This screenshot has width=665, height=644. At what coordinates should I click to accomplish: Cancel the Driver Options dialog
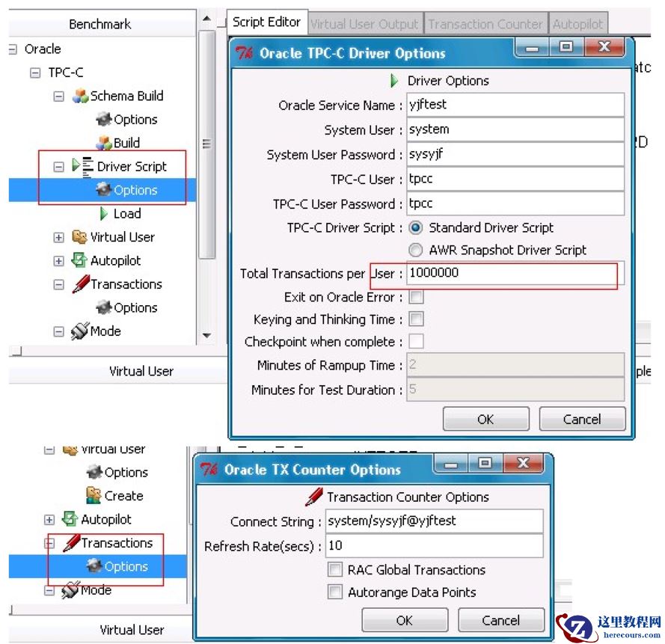click(582, 419)
